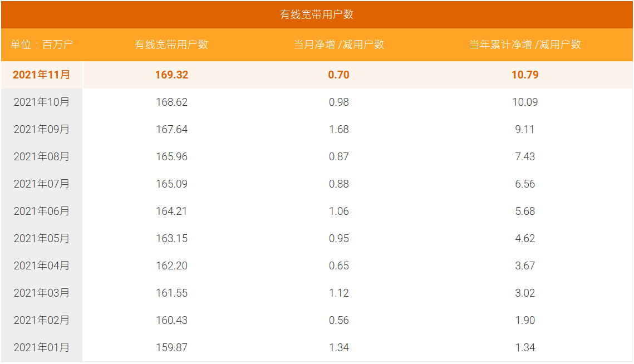
Task: Click the 1.06 value in June row
Action: pos(338,211)
